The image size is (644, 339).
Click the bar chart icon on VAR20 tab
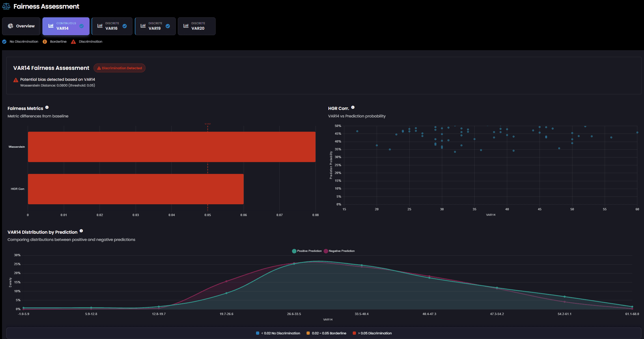click(186, 26)
